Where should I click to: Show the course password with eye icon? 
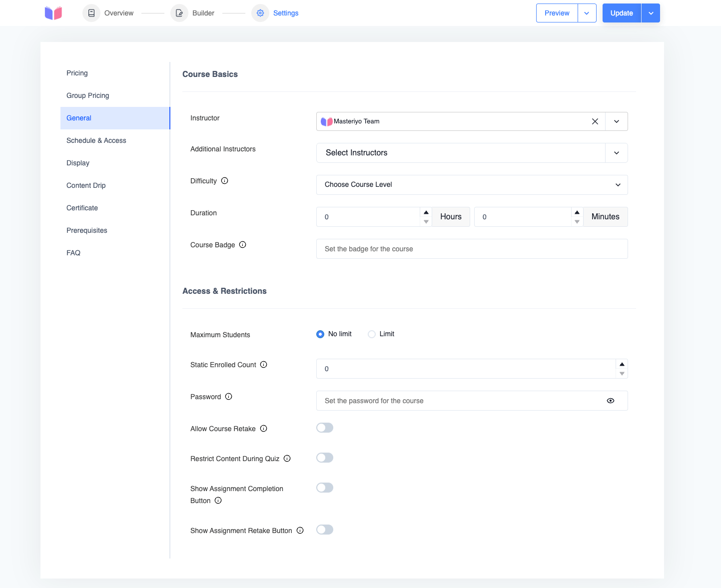(611, 401)
